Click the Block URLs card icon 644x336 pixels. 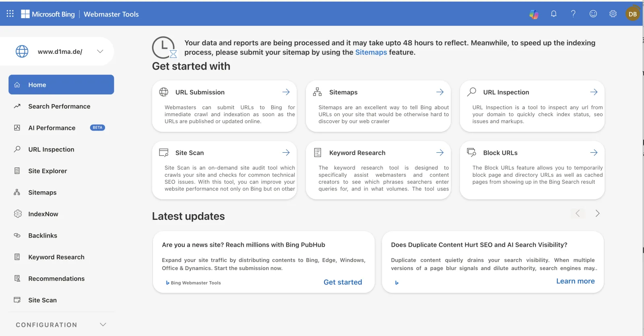(x=471, y=152)
